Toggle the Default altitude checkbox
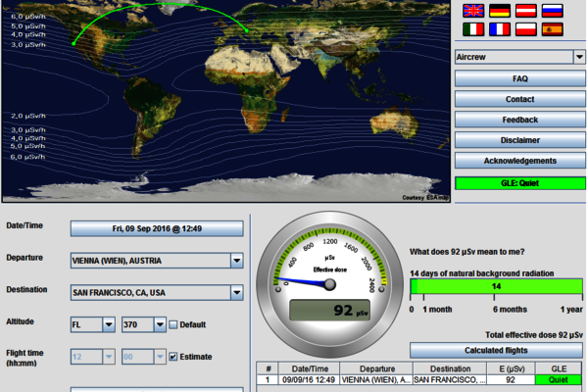 click(172, 324)
